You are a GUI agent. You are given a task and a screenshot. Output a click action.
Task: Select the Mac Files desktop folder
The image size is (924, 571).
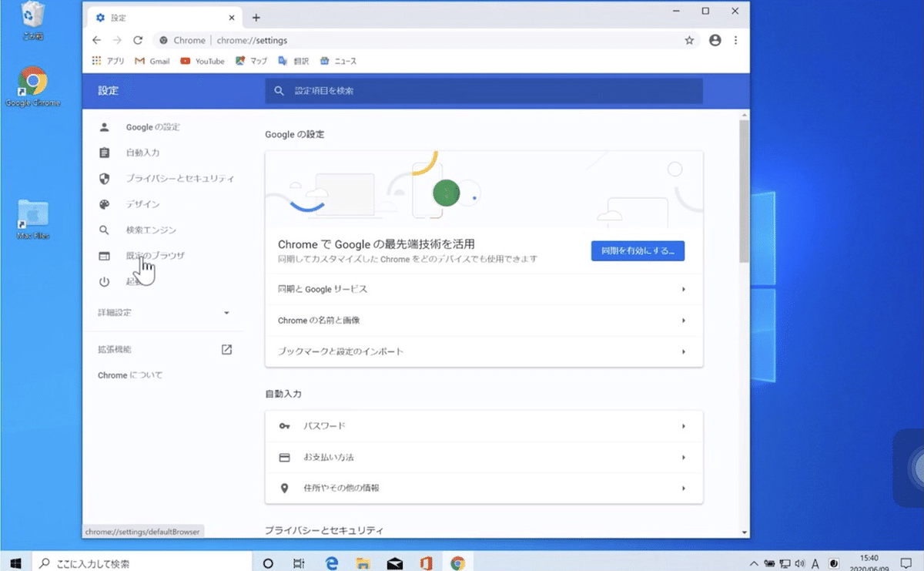tap(32, 220)
